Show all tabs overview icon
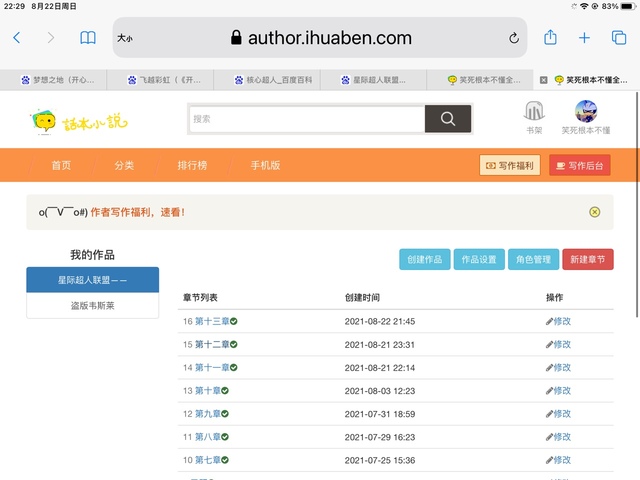The image size is (640, 480). 619,38
